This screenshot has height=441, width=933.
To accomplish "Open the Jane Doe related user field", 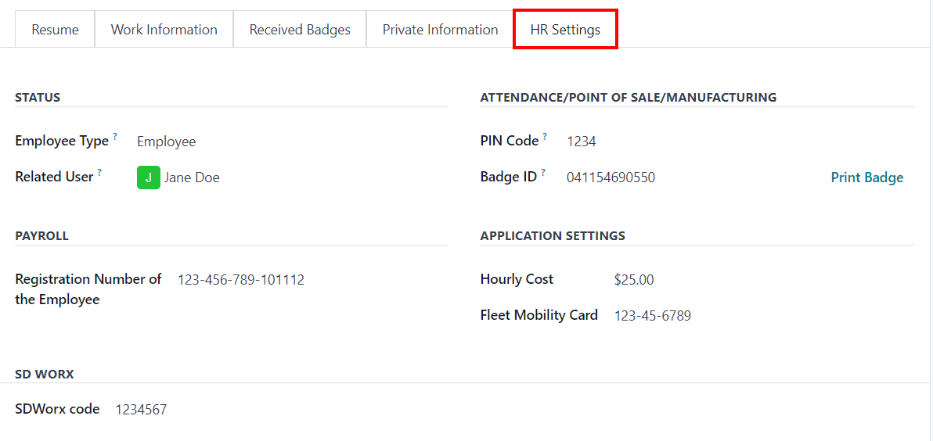I will click(x=192, y=178).
